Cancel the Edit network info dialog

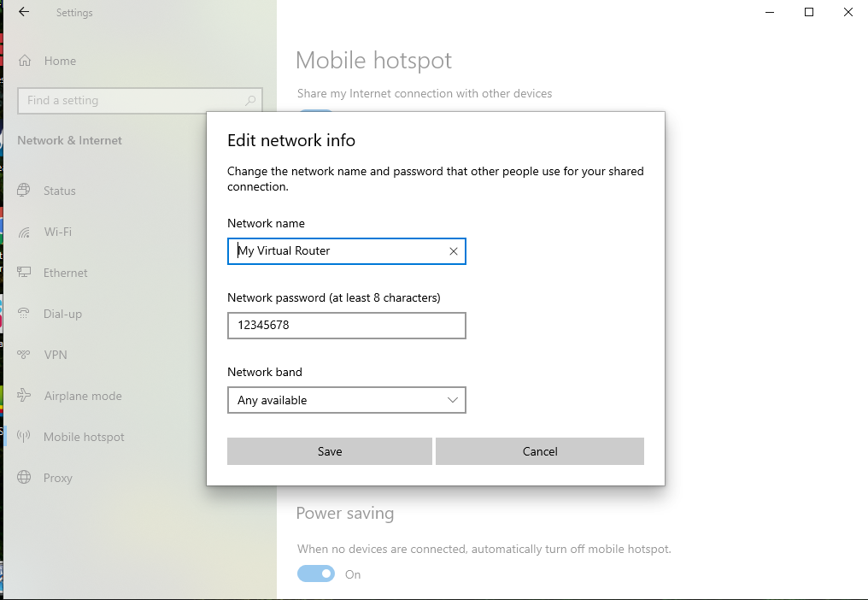pos(540,451)
